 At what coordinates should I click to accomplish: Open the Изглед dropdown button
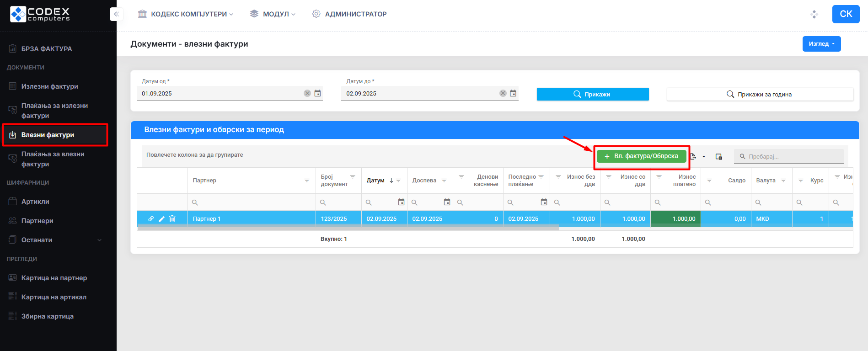coord(821,44)
